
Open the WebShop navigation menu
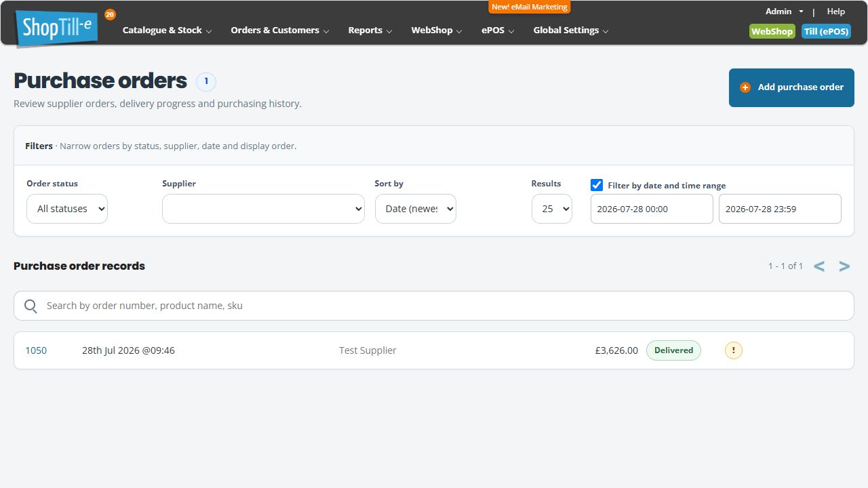pos(437,30)
